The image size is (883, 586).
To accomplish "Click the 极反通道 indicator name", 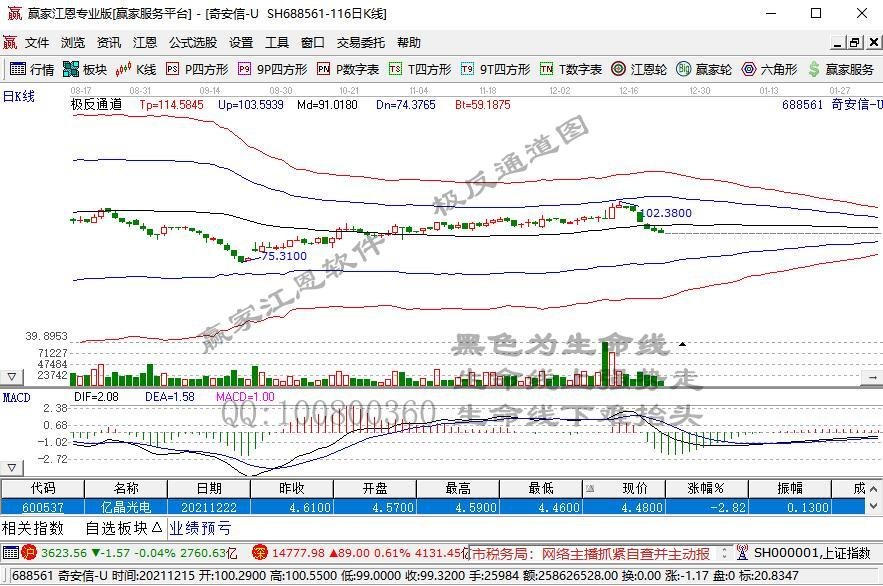I will tap(96, 104).
